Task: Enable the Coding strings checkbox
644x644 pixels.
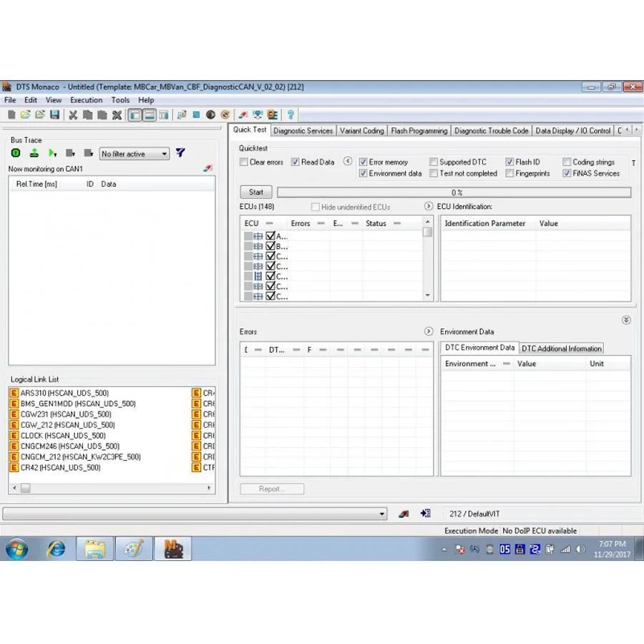Action: 567,162
